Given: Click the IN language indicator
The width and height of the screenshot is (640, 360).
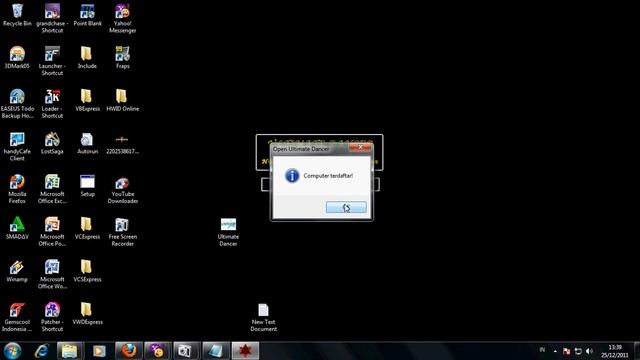Looking at the screenshot, I should tap(542, 350).
